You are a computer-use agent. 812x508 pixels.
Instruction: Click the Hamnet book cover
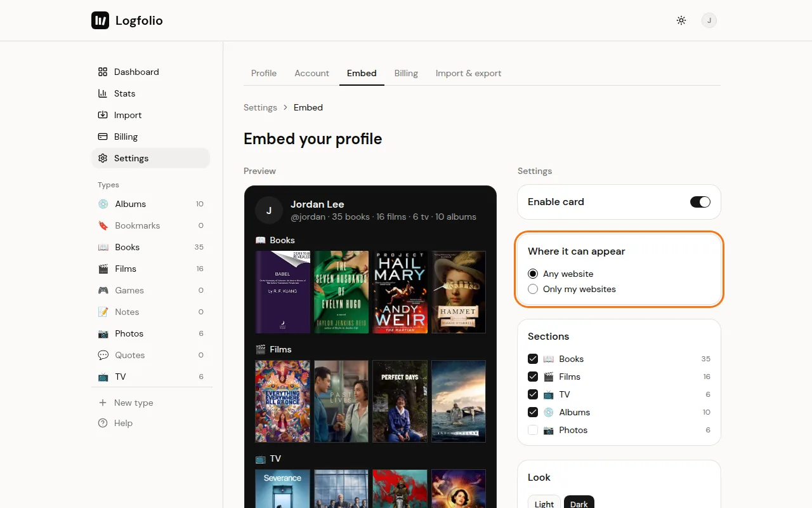click(x=459, y=292)
